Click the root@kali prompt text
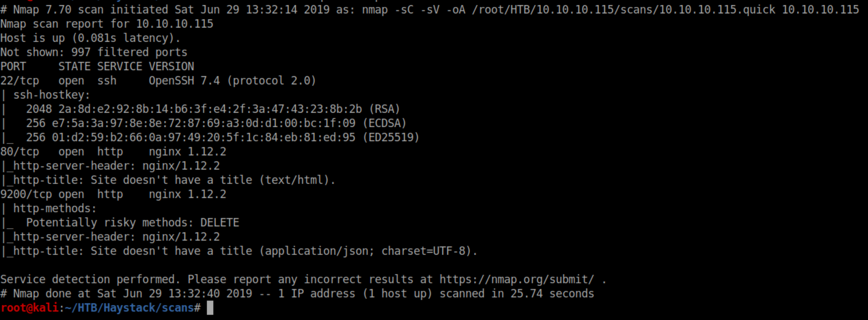This screenshot has width=868, height=320. pyautogui.click(x=29, y=308)
